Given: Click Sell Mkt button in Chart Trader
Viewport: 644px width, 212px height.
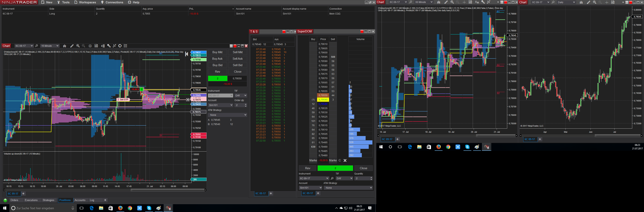Looking at the screenshot, I should [238, 52].
